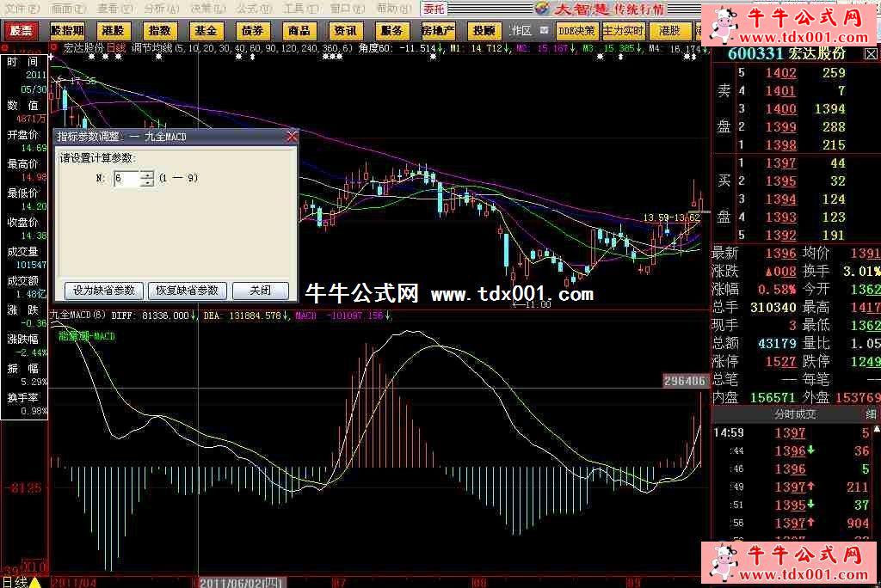
Task: Click the yellow triangle icon beside 日线
Action: (x=34, y=582)
